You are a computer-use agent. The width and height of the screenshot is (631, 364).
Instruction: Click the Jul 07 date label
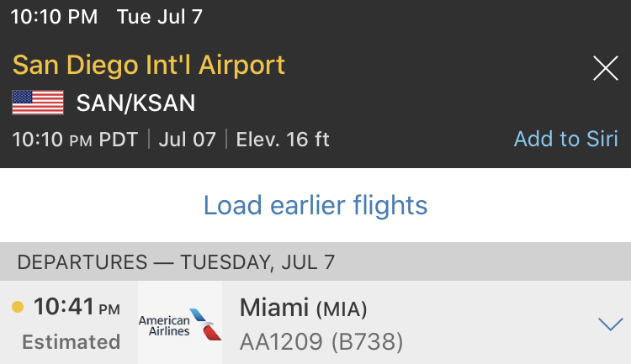(187, 140)
